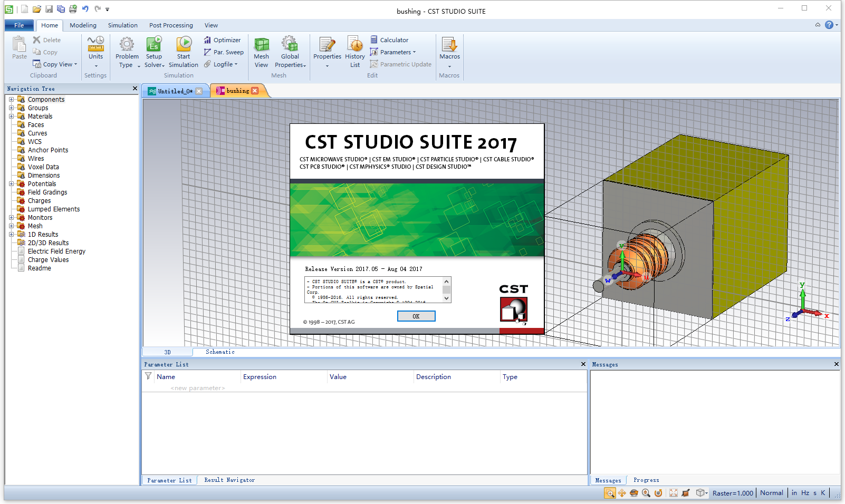This screenshot has width=845, height=504.
Task: Open the Par. Sweep tool
Action: 224,52
